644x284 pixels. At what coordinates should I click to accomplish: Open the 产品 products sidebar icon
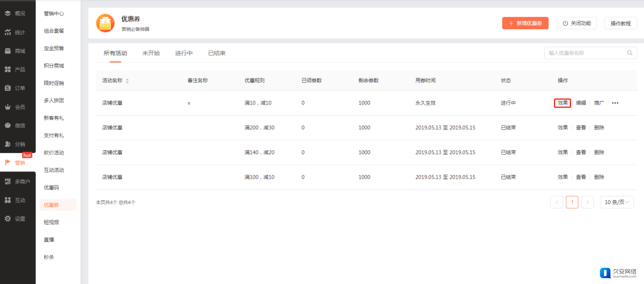pos(8,69)
